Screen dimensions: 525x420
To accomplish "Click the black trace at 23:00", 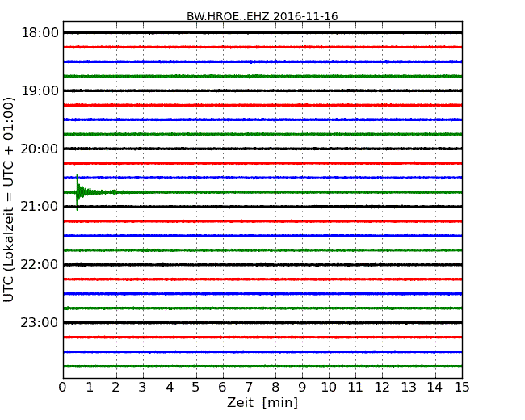I will [x=262, y=323].
